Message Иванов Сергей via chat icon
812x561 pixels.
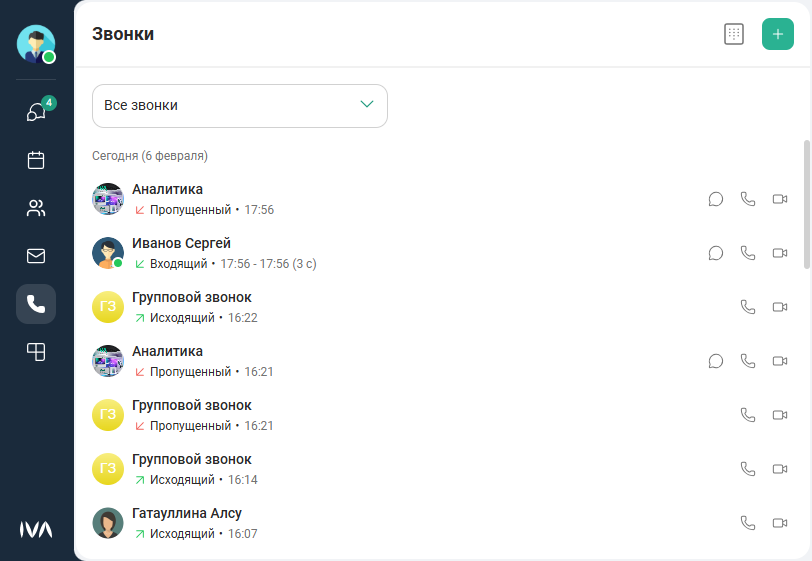click(x=716, y=253)
